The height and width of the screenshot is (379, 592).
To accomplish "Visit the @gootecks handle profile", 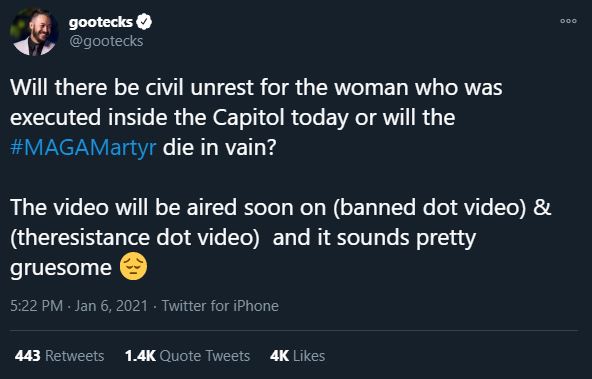I will [106, 41].
